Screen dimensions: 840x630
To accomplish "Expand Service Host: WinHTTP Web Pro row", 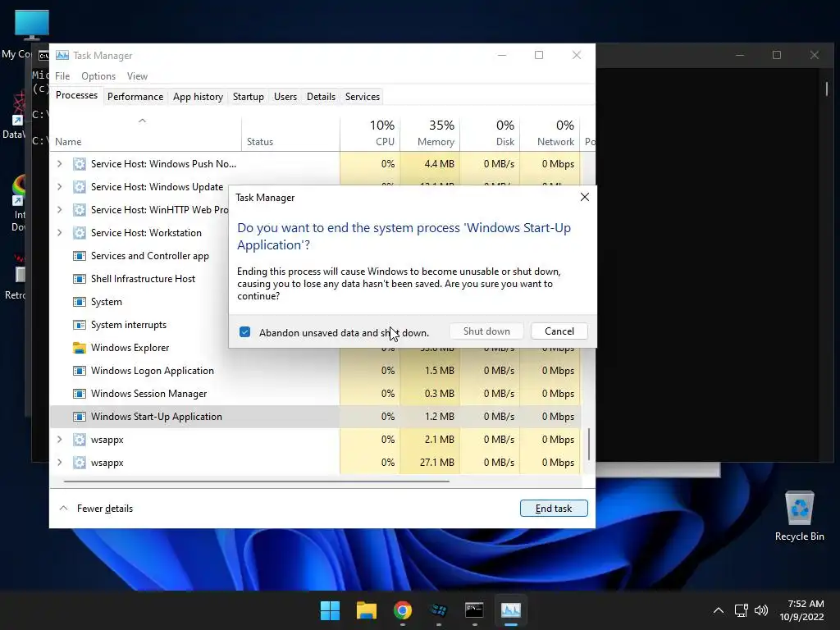I will (59, 210).
